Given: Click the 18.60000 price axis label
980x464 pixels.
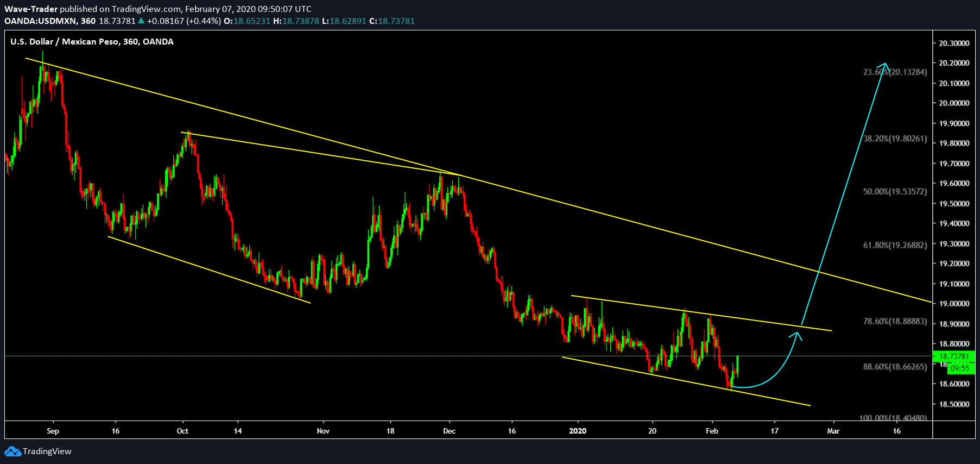Looking at the screenshot, I should (954, 384).
